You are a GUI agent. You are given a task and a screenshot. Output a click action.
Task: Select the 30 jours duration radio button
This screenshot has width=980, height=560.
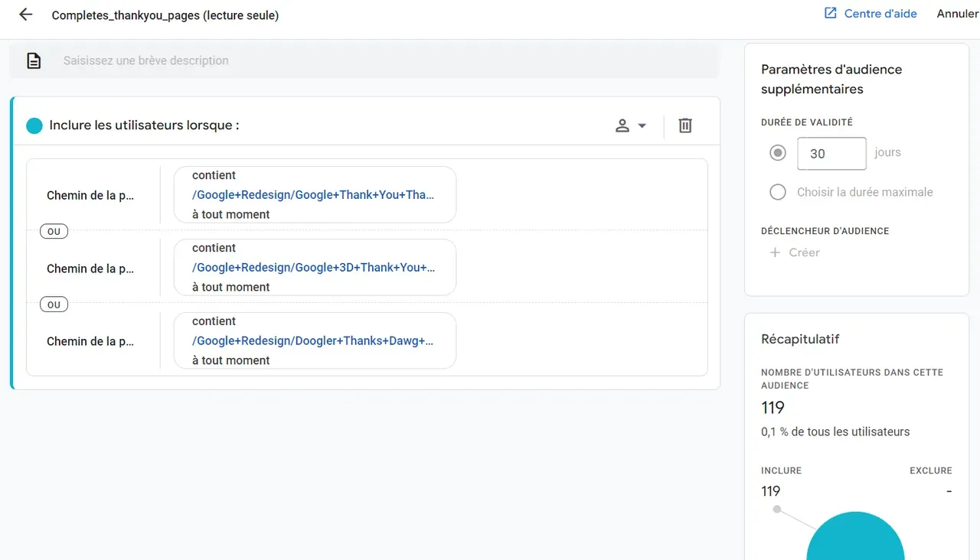[778, 153]
